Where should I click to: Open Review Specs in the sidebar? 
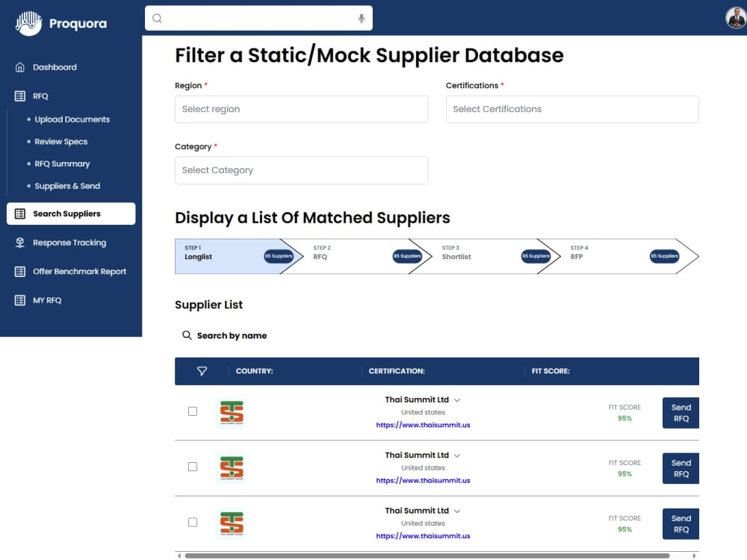[x=61, y=141]
